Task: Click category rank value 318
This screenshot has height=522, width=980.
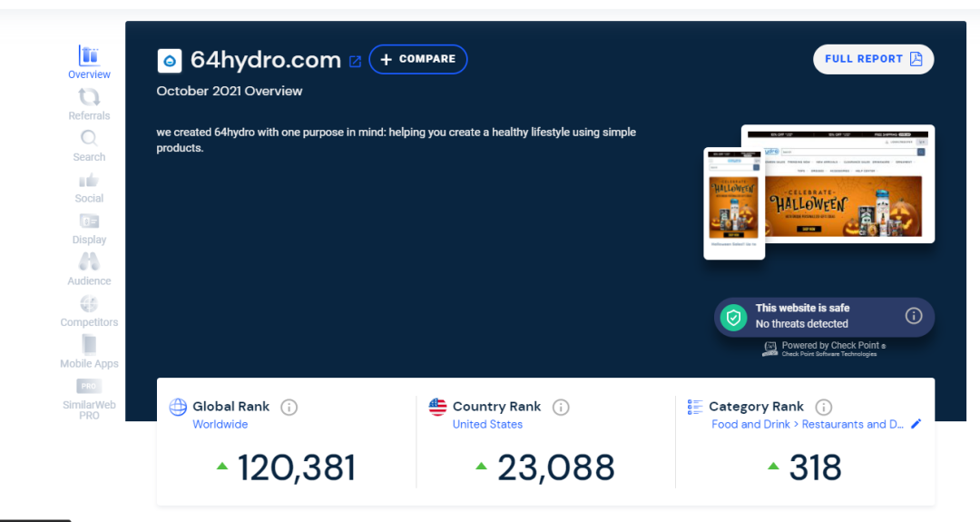Action: 815,468
